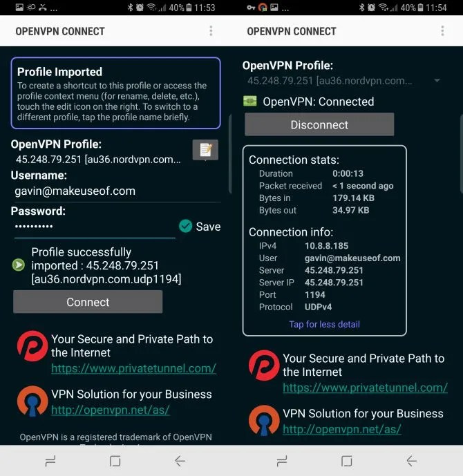Tap the Wi-Fi icon in left status bar
This screenshot has width=463, height=476.
(x=151, y=8)
